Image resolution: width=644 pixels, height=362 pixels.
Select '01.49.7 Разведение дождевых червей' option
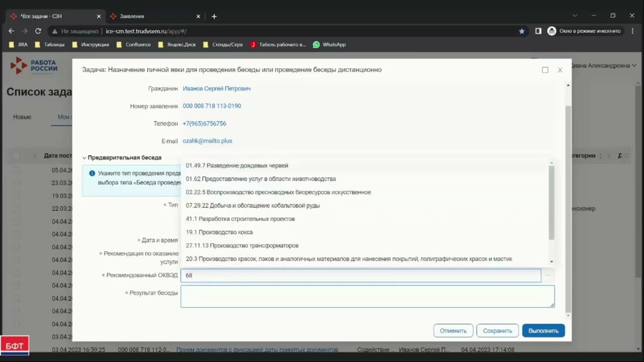point(365,165)
